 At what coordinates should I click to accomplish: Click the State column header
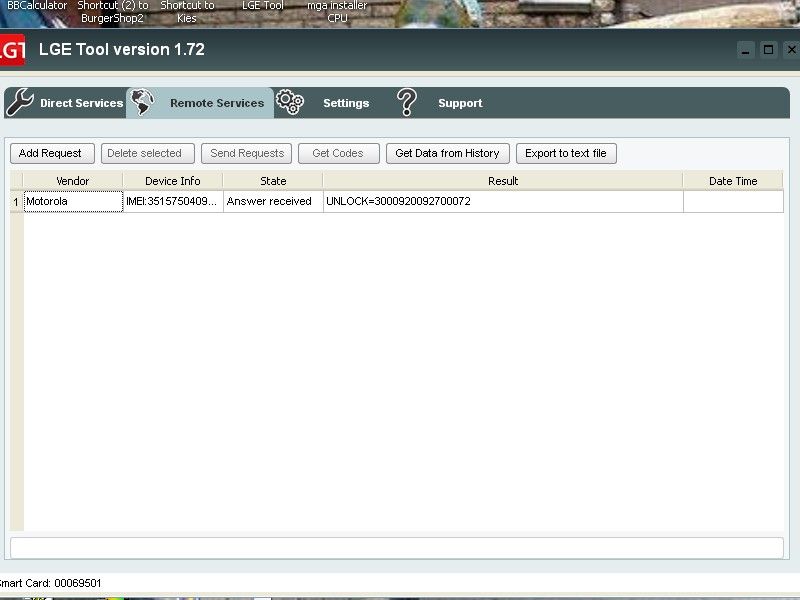click(273, 181)
